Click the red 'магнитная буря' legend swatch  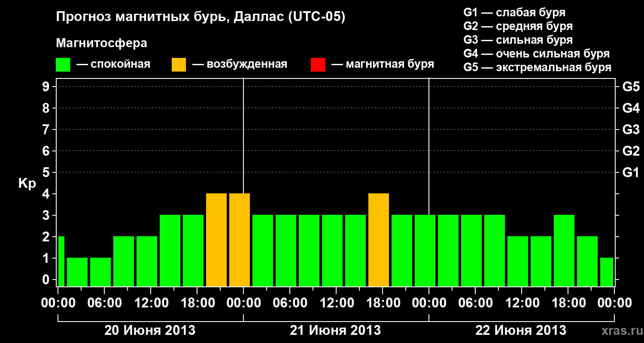pyautogui.click(x=318, y=65)
